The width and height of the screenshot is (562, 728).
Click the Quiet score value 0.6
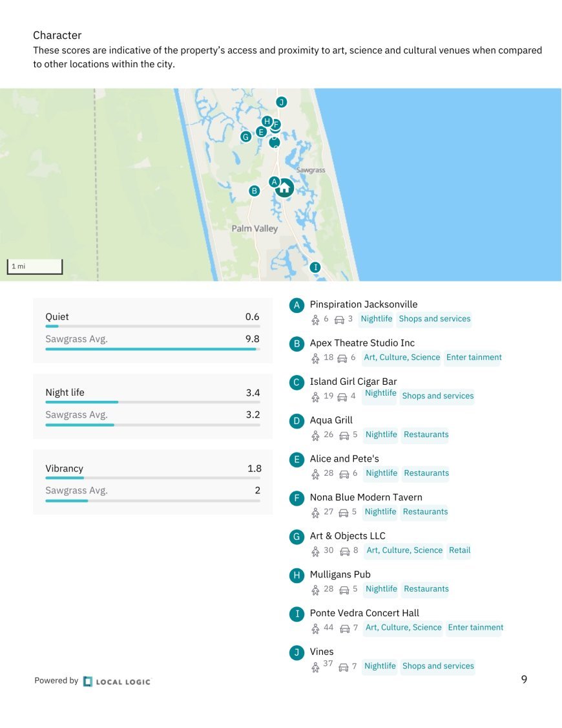point(252,317)
